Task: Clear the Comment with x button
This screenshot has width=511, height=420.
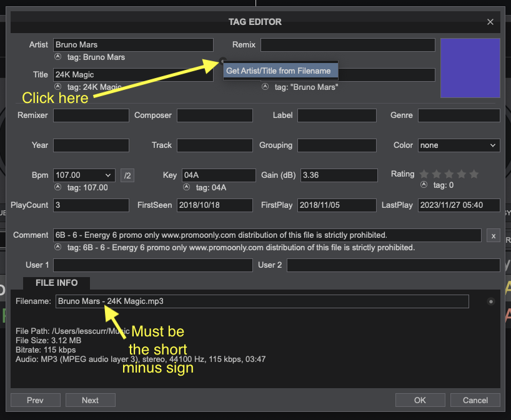Action: [494, 235]
